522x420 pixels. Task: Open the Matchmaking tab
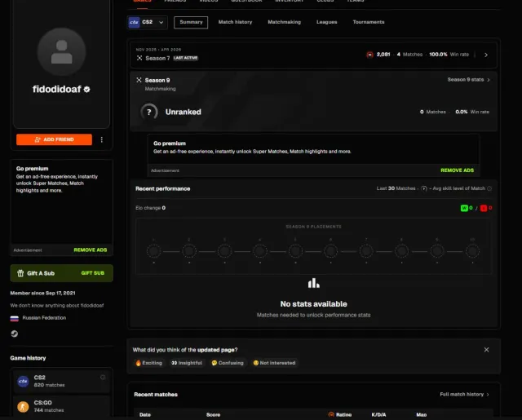(x=284, y=22)
